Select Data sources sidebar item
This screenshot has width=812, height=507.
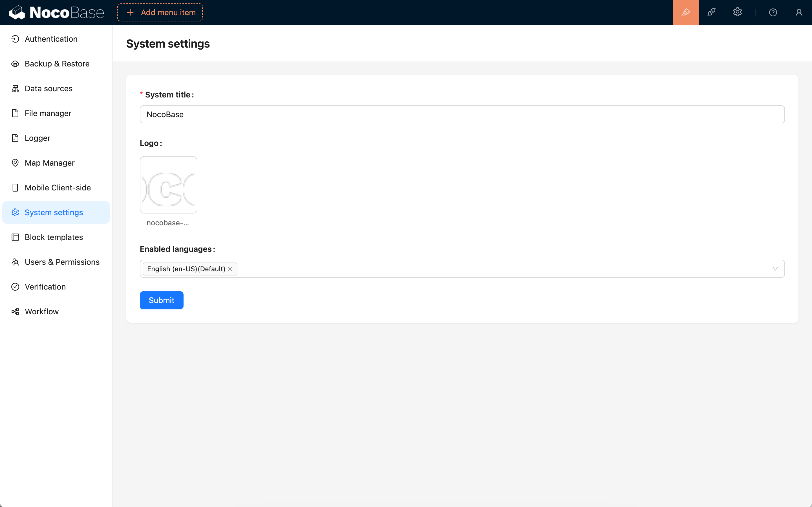click(x=49, y=88)
